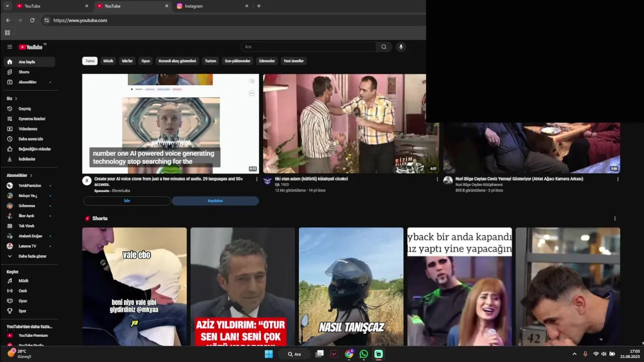Switch to the Instagram browser tab
This screenshot has height=362, width=644.
[x=211, y=6]
